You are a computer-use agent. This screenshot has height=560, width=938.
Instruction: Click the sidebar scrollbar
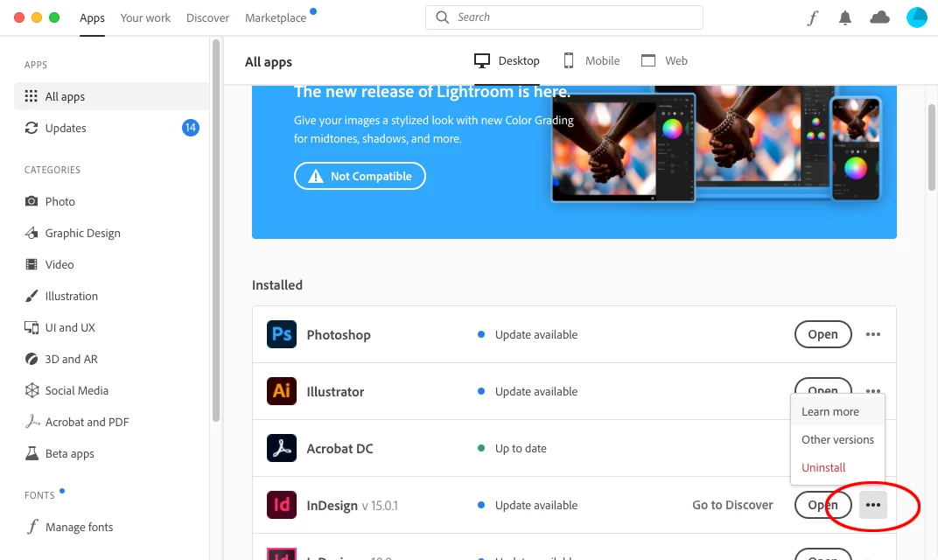(x=216, y=230)
